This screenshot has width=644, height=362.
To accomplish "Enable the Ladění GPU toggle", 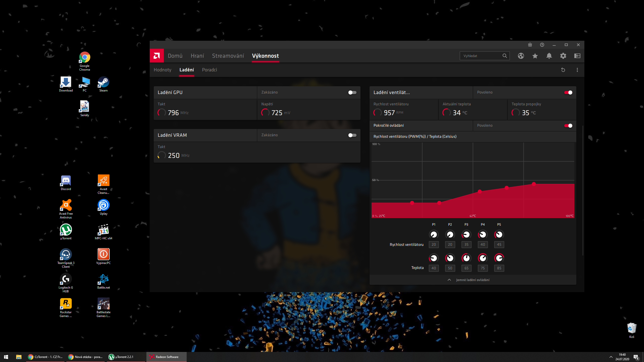I will 352,93.
